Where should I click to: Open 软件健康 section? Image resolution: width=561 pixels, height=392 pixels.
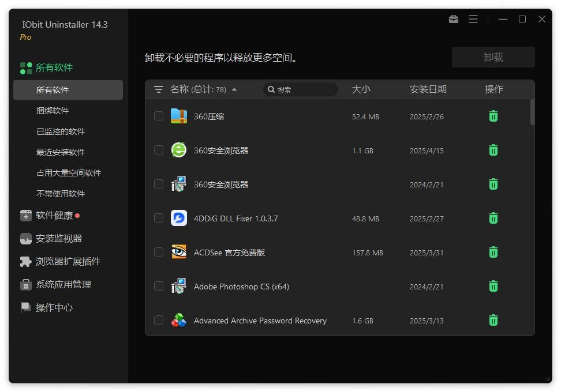pos(54,216)
